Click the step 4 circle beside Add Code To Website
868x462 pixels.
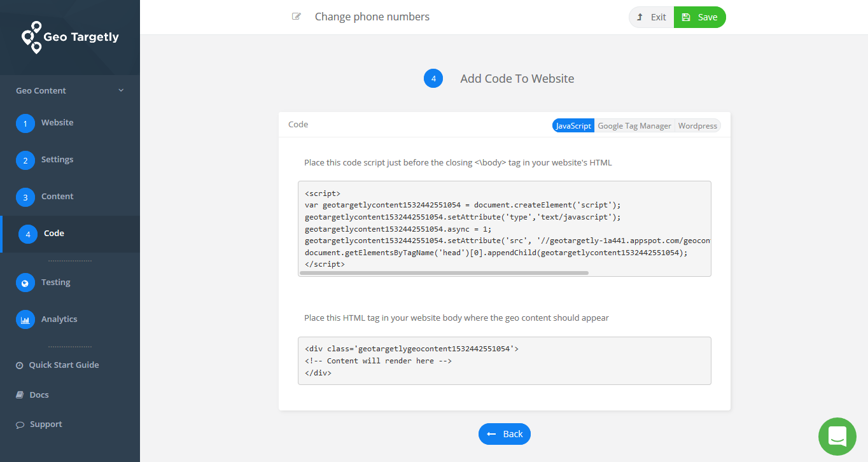click(x=433, y=79)
